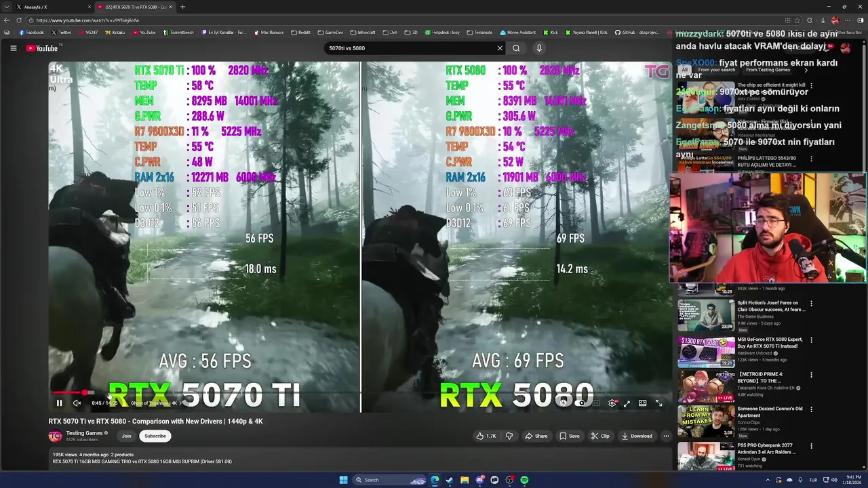
Task: Dislike the video
Action: [x=509, y=436]
